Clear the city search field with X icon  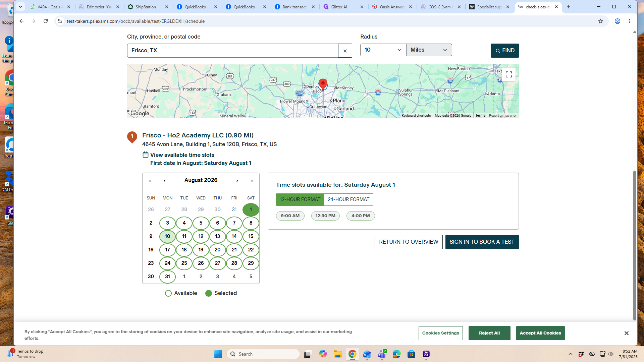(345, 51)
